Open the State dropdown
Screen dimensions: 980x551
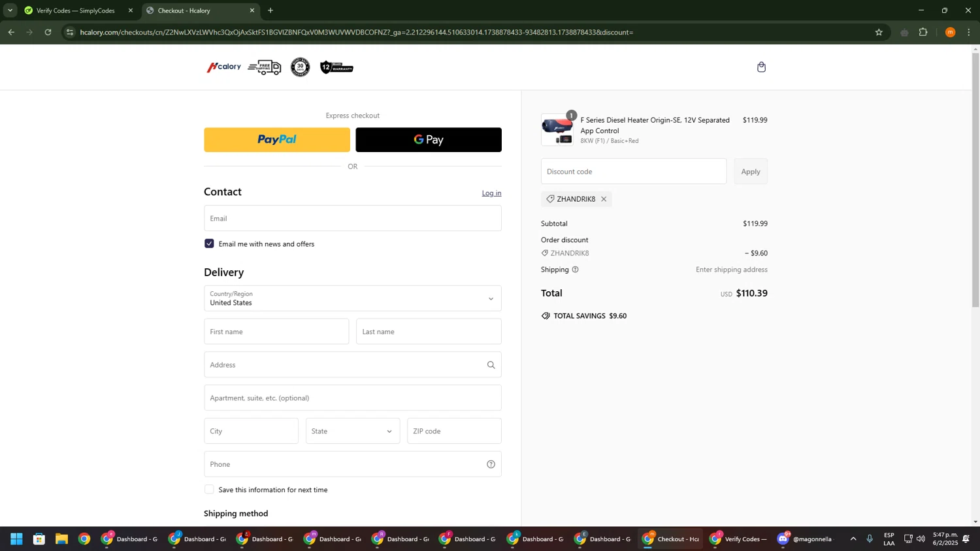tap(353, 431)
